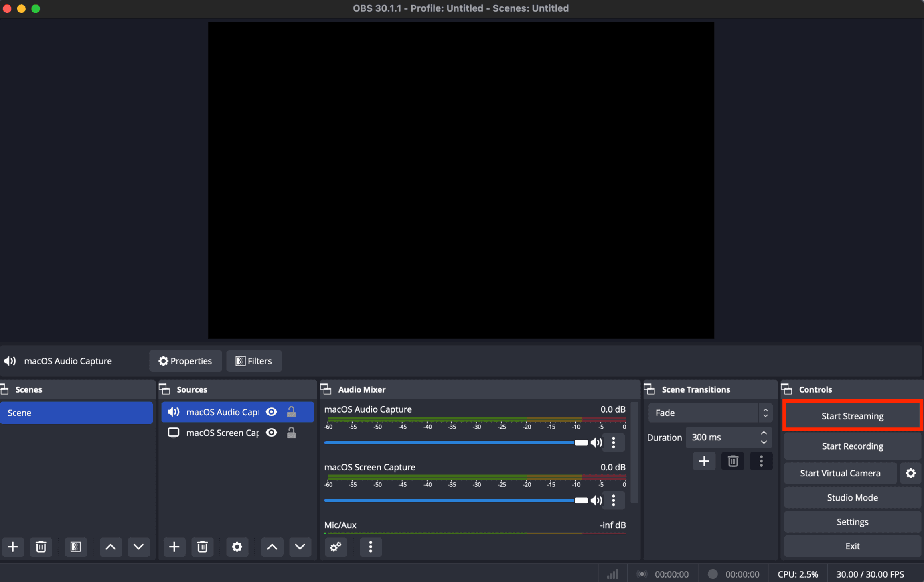Undock the Scenes panel icon
Viewport: 924px width, 582px height.
(5, 389)
